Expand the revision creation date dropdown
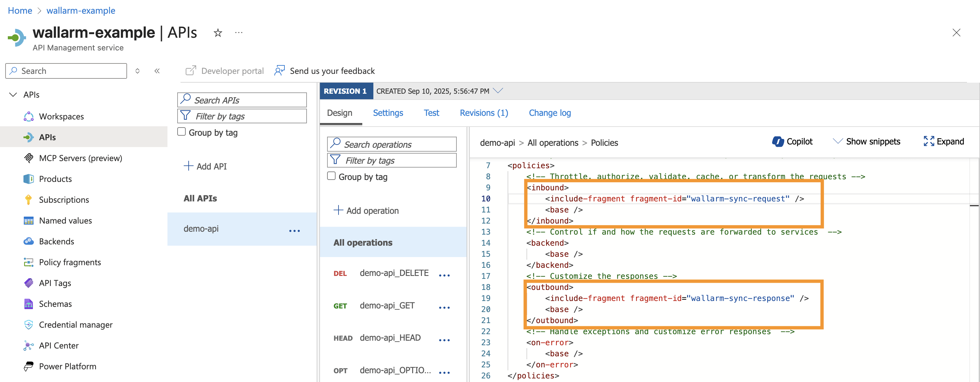The width and height of the screenshot is (980, 382). pyautogui.click(x=498, y=91)
